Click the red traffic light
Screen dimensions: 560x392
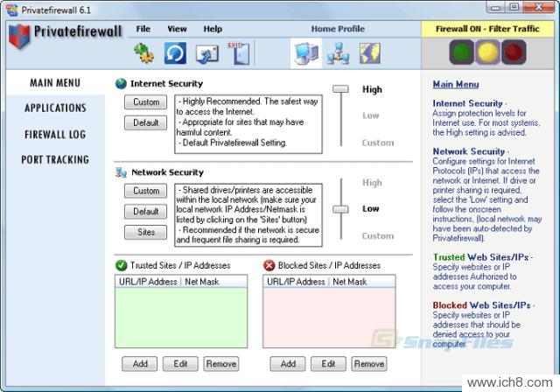516,52
